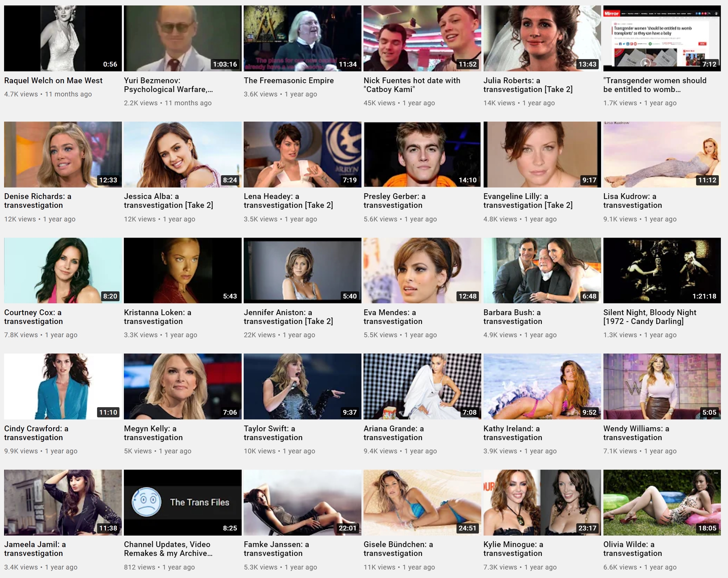The width and height of the screenshot is (728, 578).
Task: Click the Eva Mendes transvestigation title
Action: coord(393,317)
